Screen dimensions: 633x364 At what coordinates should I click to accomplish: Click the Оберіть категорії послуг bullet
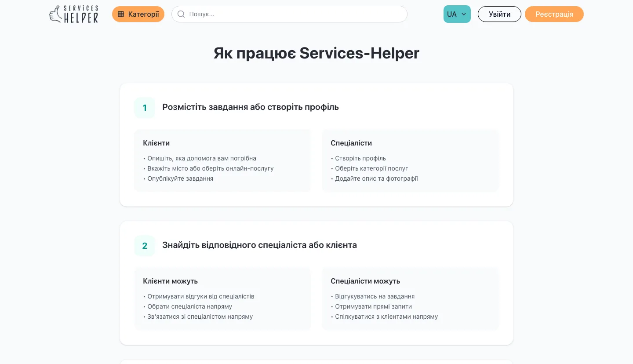369,168
